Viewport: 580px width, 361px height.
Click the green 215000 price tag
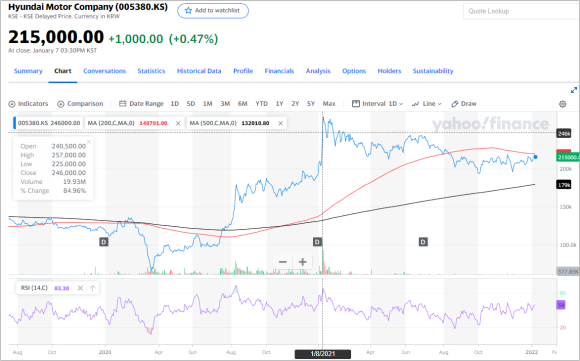click(x=568, y=158)
